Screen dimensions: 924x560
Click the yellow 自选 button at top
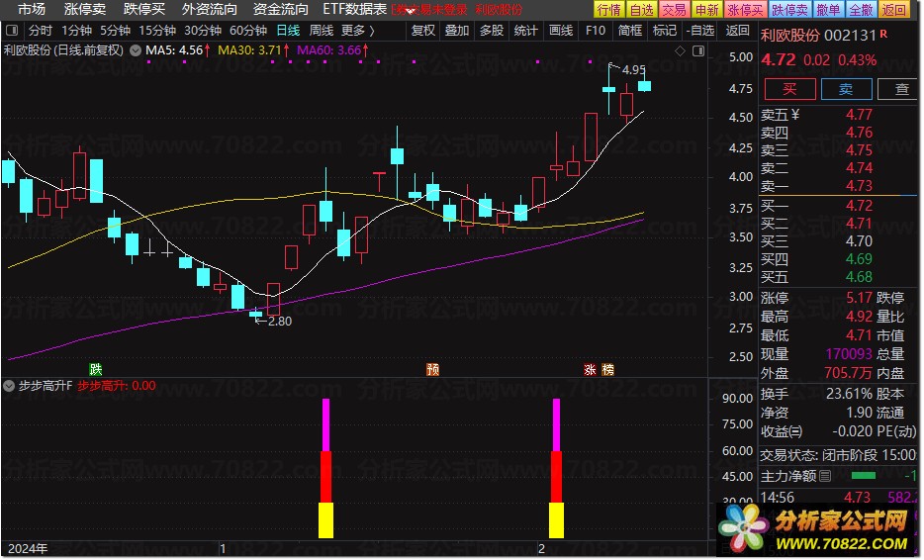[642, 10]
